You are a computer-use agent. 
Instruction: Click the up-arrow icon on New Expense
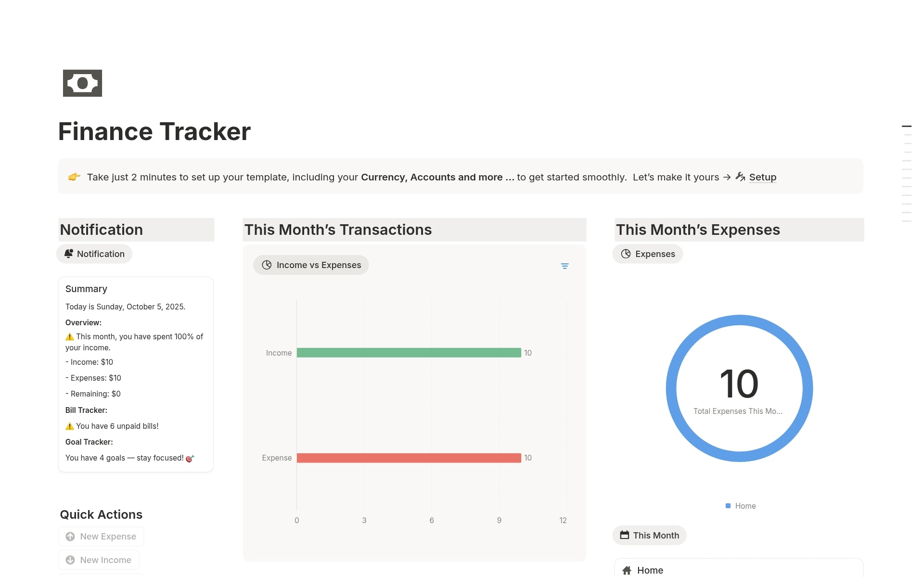click(x=70, y=537)
